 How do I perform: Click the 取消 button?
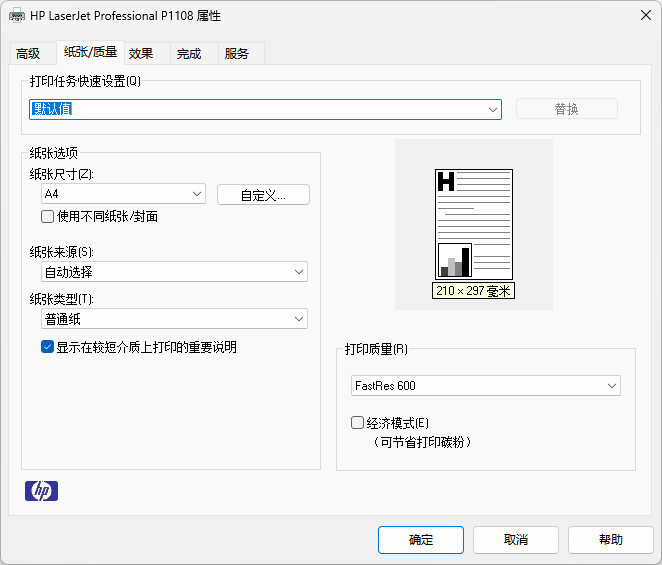516,540
